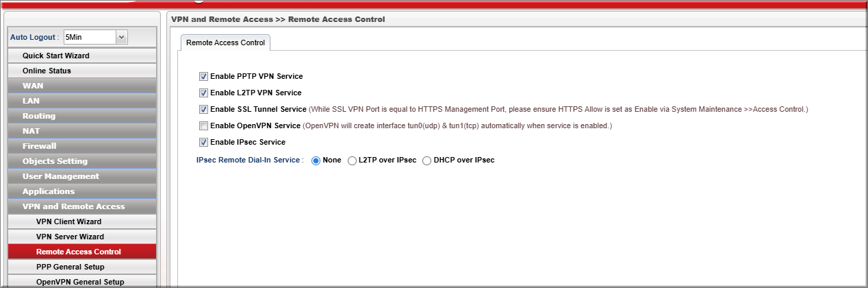Switch to the Remote Access Control tab

point(226,43)
